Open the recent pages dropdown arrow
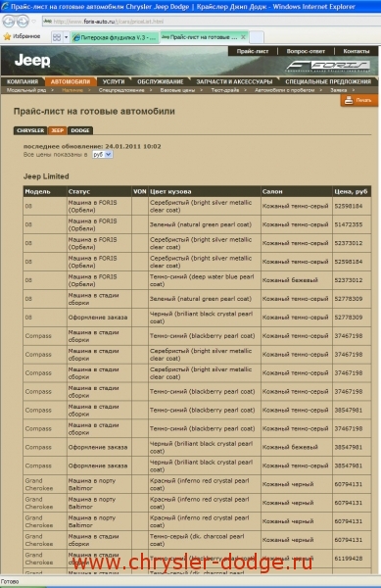 [x=33, y=22]
